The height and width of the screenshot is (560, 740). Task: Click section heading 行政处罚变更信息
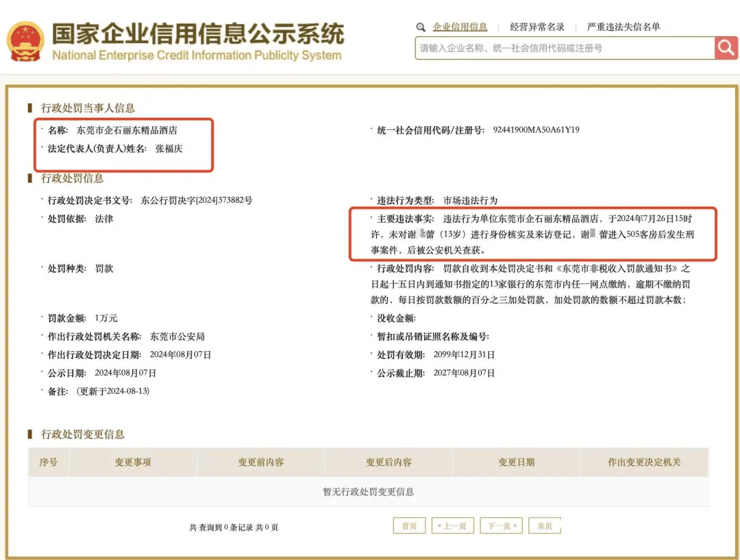point(83,435)
